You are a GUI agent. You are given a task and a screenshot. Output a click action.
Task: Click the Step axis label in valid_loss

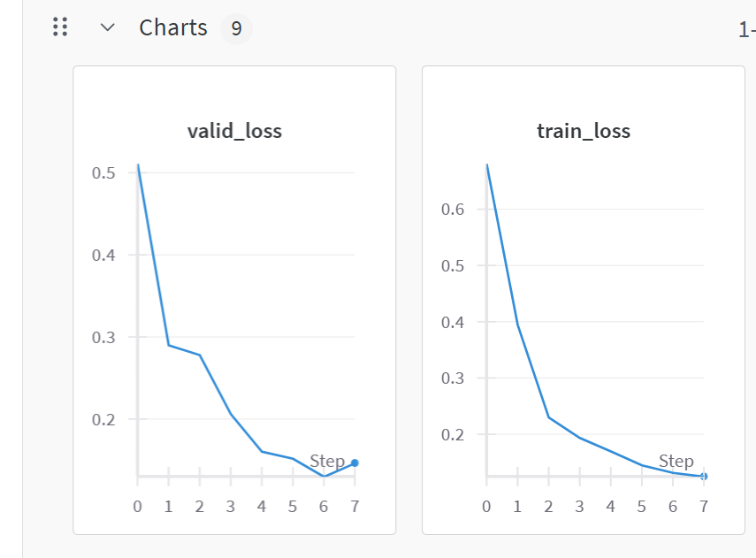[x=327, y=461]
